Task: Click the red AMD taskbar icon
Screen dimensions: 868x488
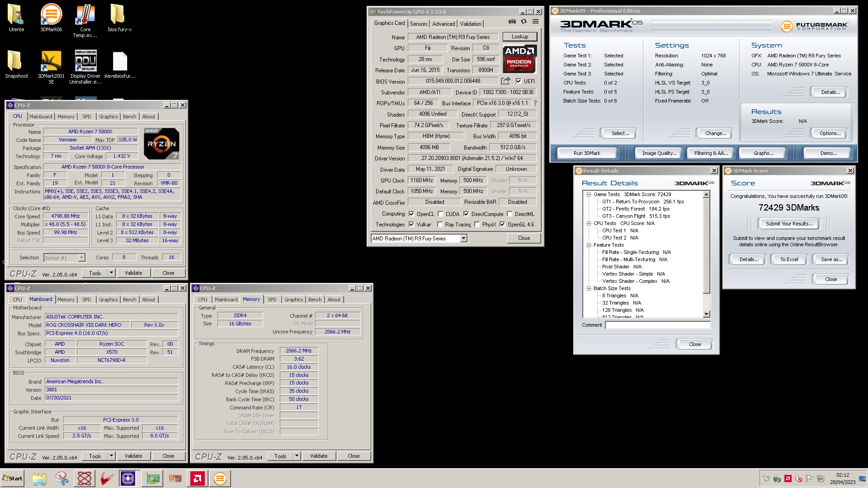Action: (197, 479)
